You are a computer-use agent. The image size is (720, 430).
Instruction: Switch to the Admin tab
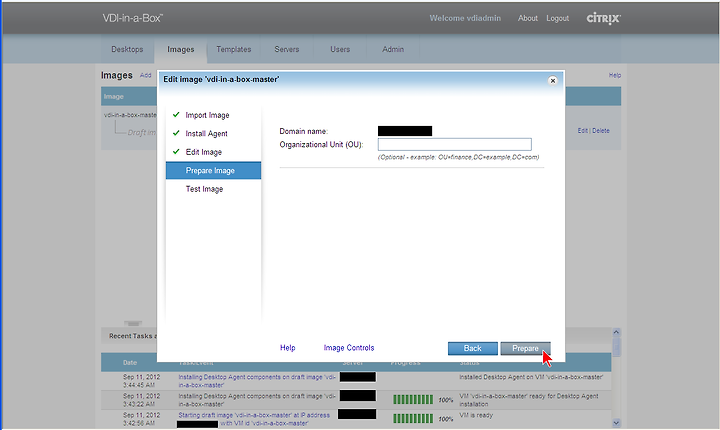pyautogui.click(x=393, y=49)
